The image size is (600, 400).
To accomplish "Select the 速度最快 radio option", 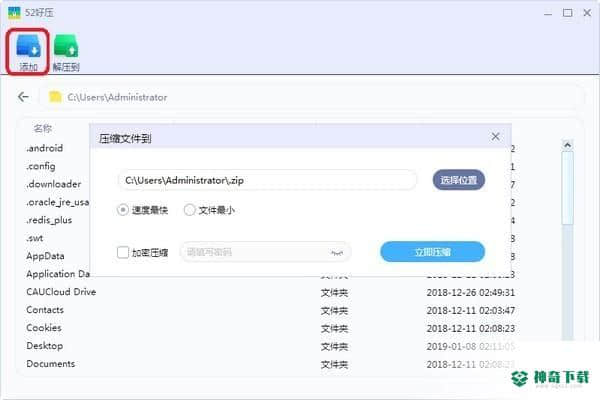I will pos(123,210).
